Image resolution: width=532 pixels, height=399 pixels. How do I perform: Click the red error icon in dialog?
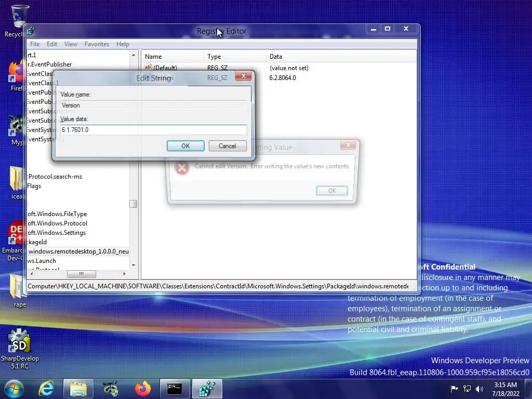click(182, 168)
